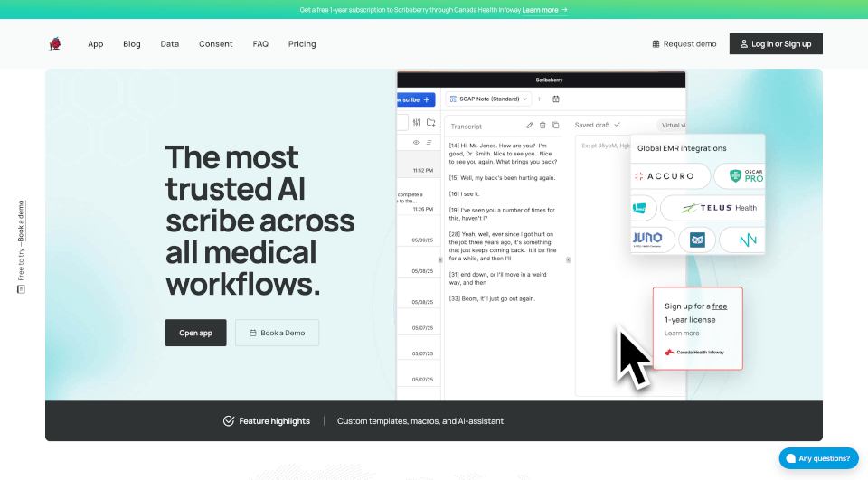Click Custom templates, macros, and AI-assistant text

point(420,421)
